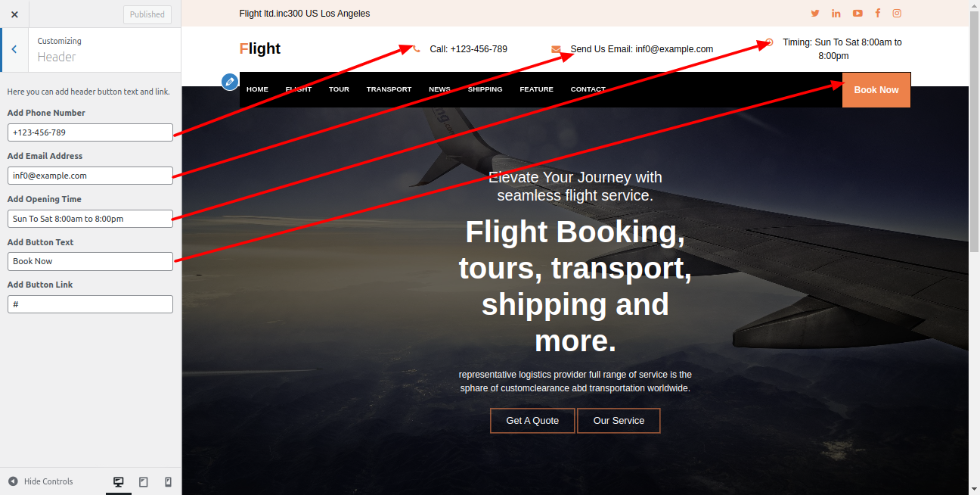Switch to tablet preview device icon
The height and width of the screenshot is (495, 980).
click(144, 481)
